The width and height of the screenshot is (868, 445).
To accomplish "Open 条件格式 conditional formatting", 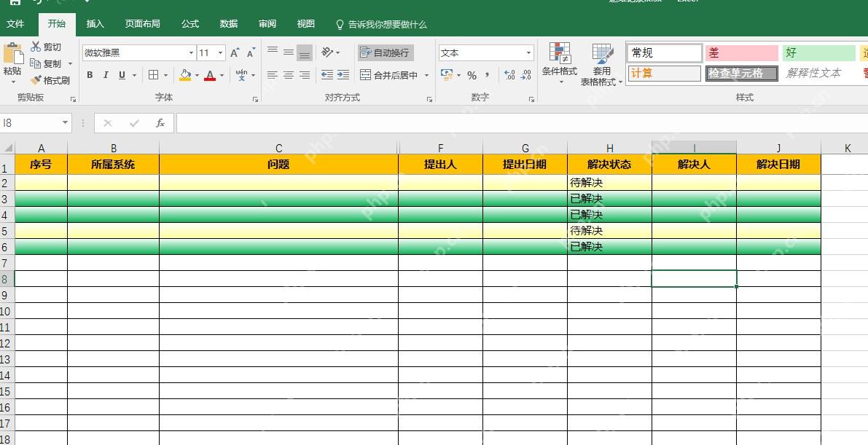I will point(560,64).
